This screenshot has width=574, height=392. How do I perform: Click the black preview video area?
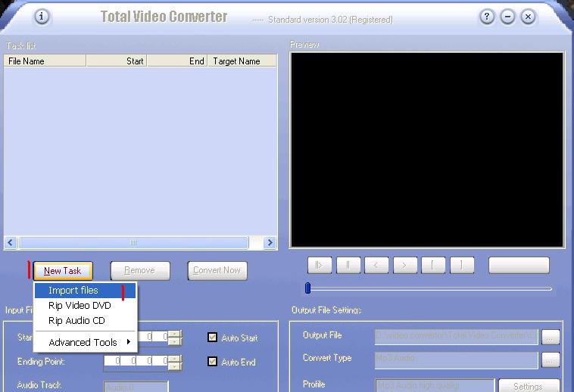tap(426, 150)
